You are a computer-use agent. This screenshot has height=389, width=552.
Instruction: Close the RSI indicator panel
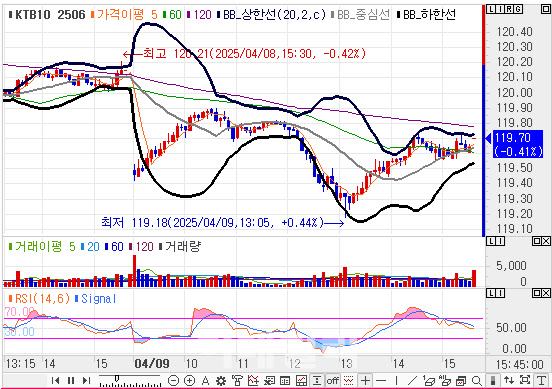click(546, 293)
